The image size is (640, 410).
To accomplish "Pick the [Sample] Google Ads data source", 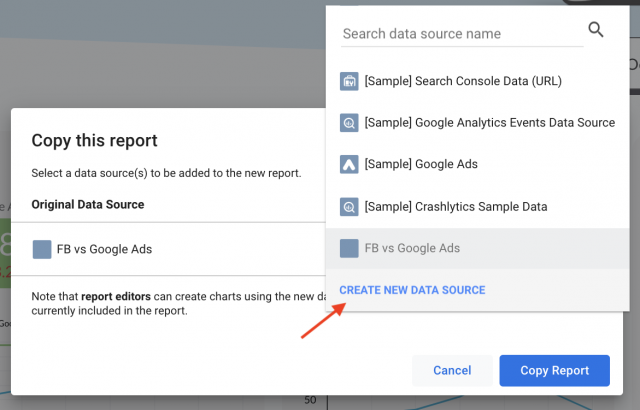I will click(419, 164).
